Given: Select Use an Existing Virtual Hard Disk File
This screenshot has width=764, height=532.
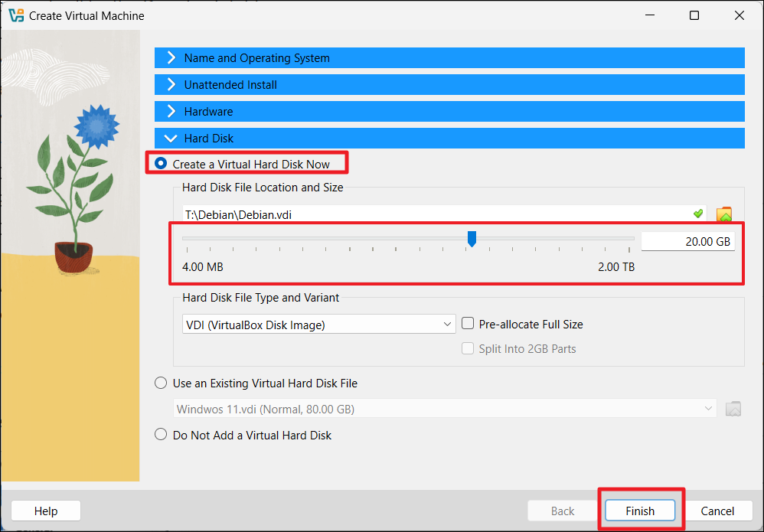Looking at the screenshot, I should pos(160,383).
